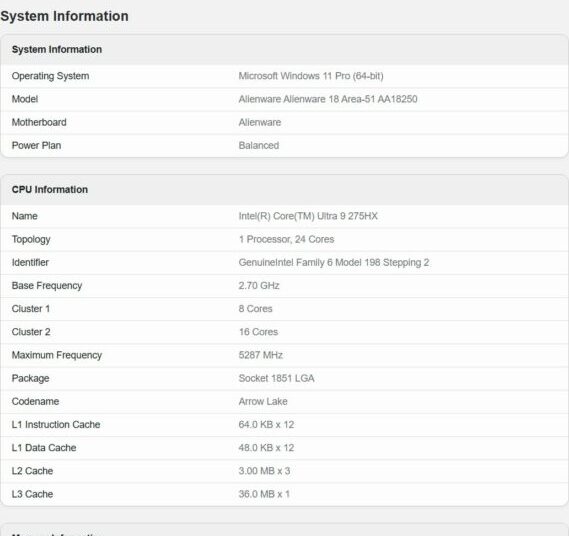Select the 'Balanced' power plan value
The width and height of the screenshot is (569, 536).
[x=259, y=146]
